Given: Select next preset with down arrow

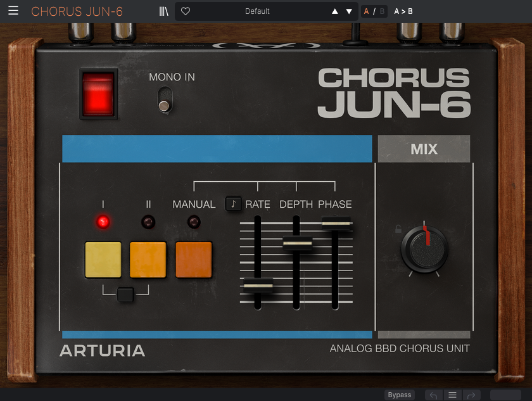Looking at the screenshot, I should (349, 11).
